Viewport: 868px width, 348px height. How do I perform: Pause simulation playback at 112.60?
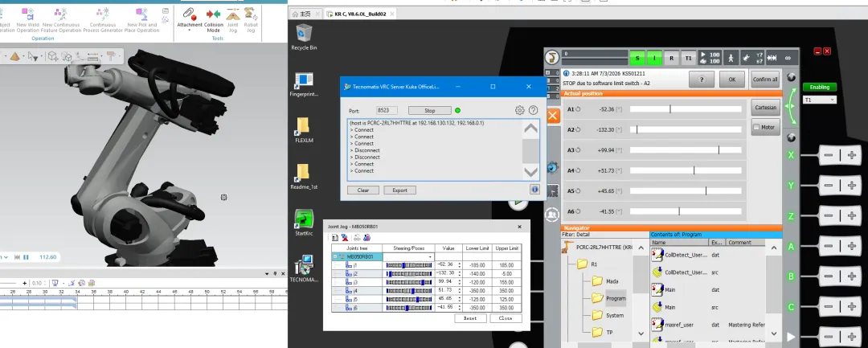click(x=26, y=256)
